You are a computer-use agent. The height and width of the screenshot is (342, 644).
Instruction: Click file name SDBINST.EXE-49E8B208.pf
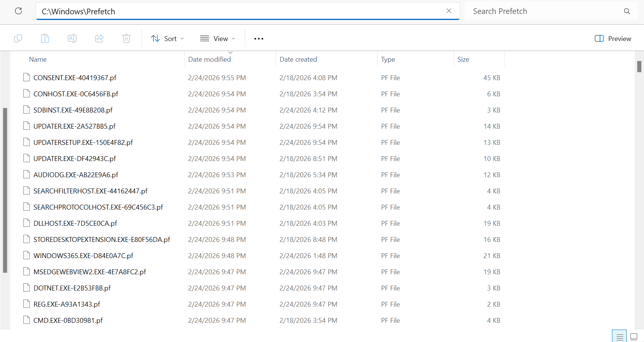[x=73, y=110]
